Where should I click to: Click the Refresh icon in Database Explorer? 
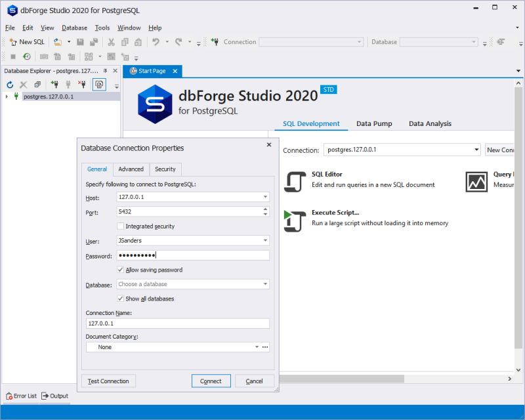[10, 85]
